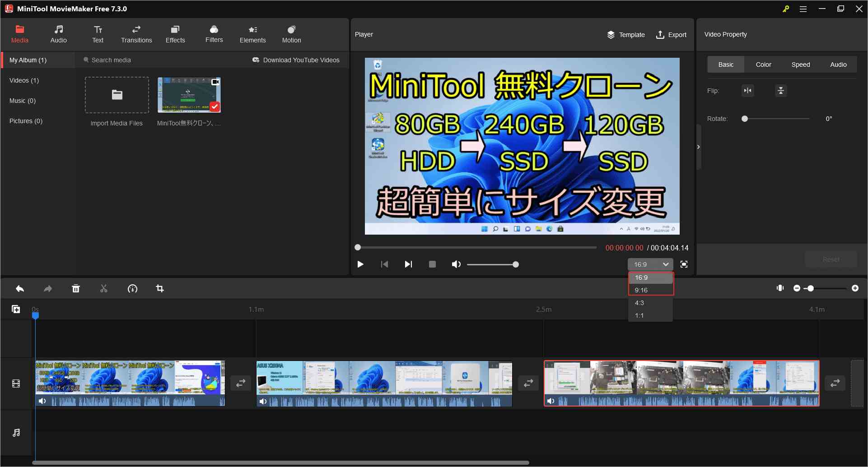Image resolution: width=868 pixels, height=467 pixels.
Task: Select Music (0) category
Action: [x=23, y=101]
